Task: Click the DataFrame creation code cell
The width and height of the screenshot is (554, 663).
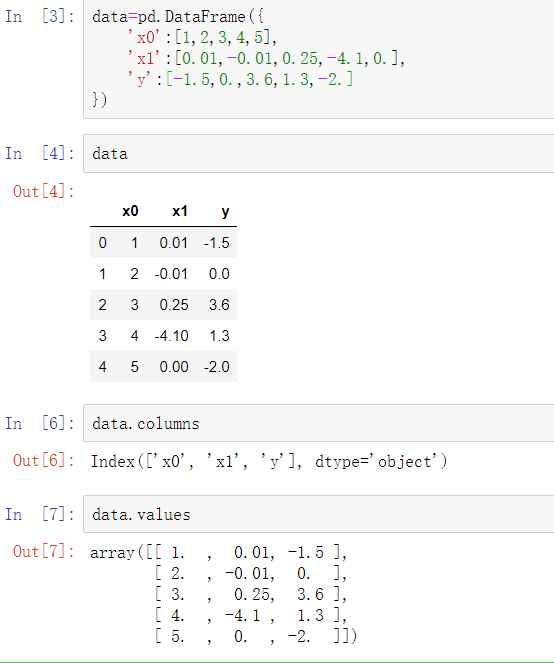Action: pyautogui.click(x=318, y=59)
